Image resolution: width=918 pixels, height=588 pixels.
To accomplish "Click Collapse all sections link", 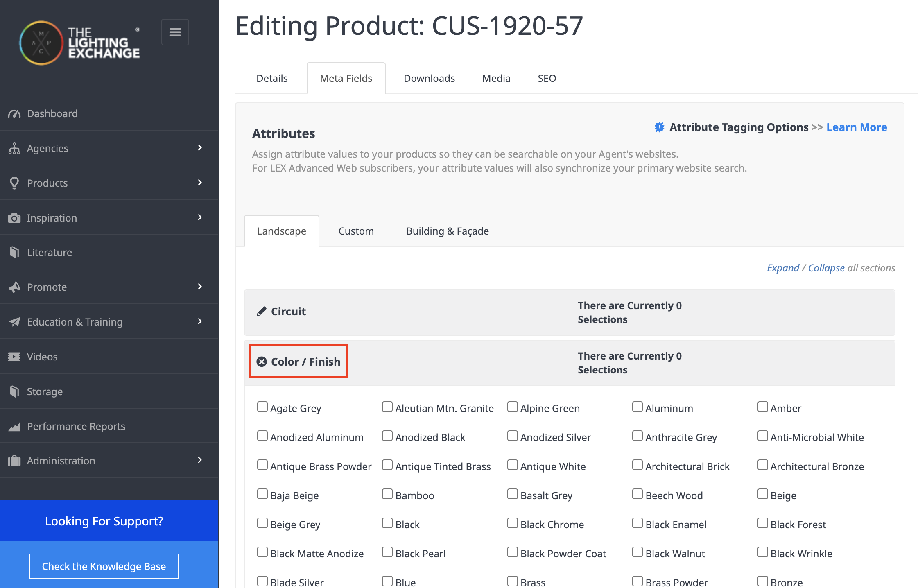I will (826, 268).
